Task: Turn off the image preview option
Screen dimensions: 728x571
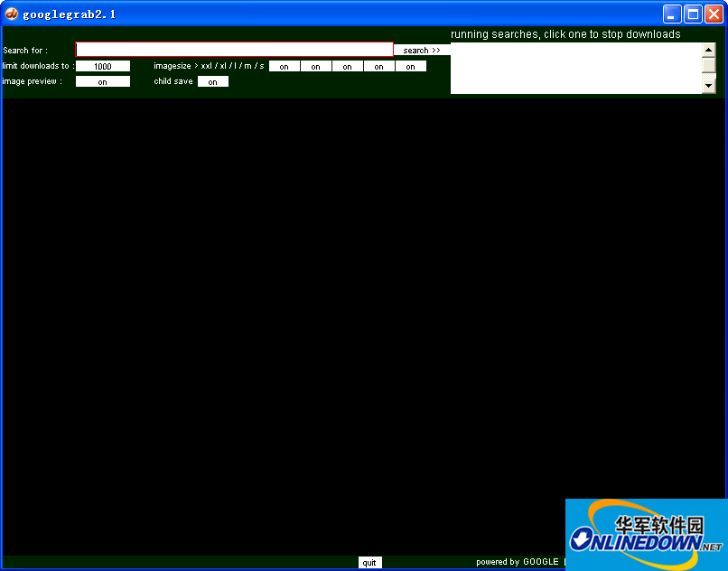Action: (x=103, y=81)
